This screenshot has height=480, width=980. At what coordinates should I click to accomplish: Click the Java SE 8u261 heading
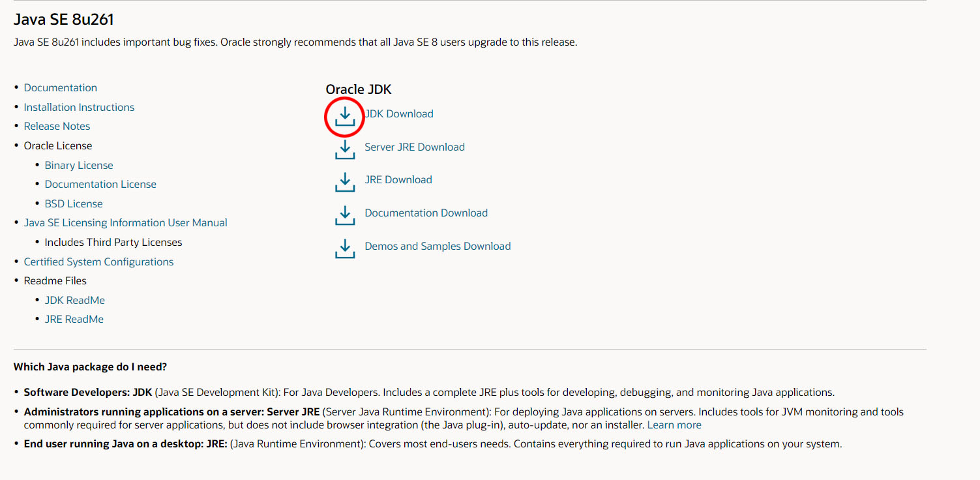tap(63, 20)
